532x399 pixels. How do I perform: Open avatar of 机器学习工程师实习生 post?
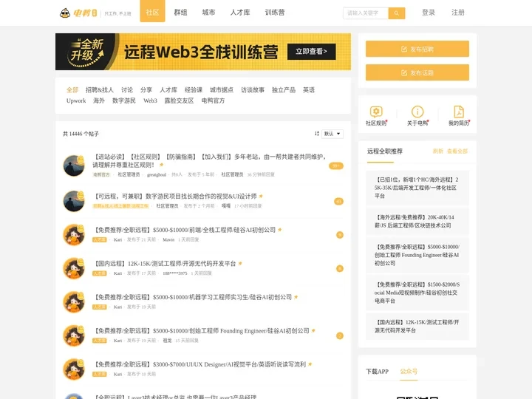click(74, 301)
